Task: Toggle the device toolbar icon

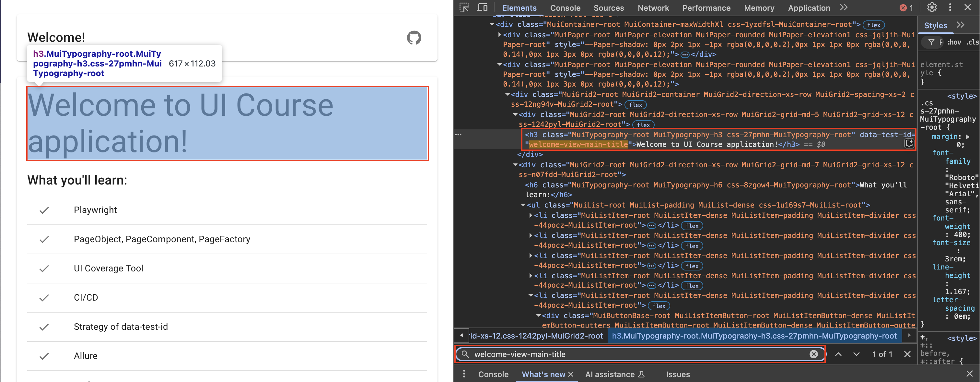Action: [x=483, y=7]
